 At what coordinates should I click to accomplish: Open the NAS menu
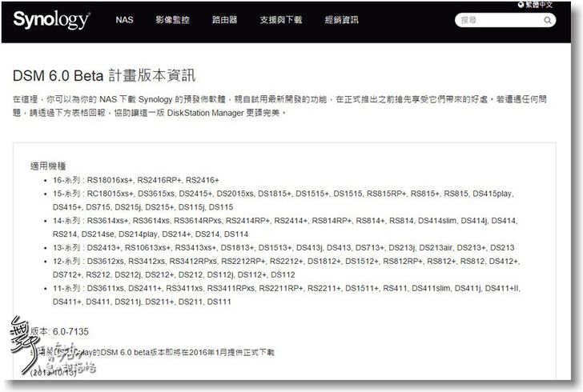(124, 20)
